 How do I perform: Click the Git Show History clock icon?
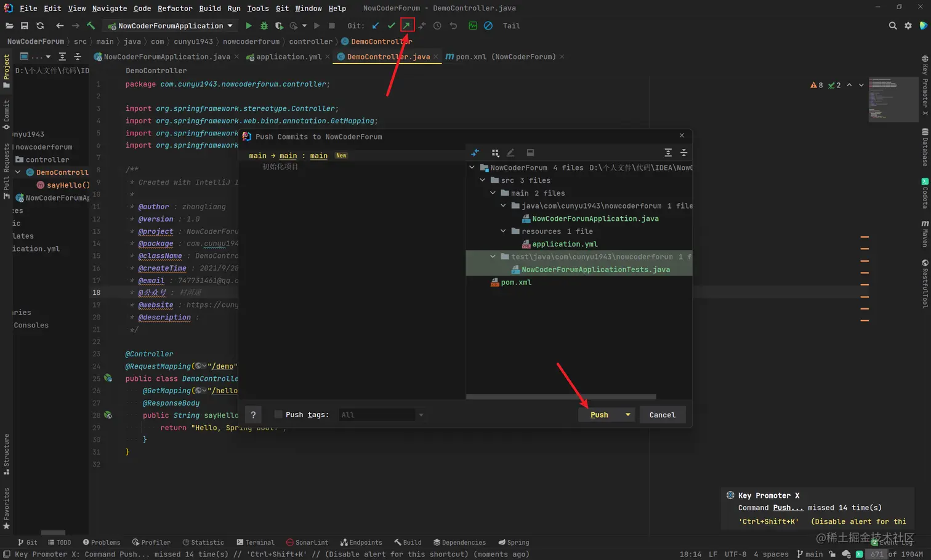(x=437, y=26)
